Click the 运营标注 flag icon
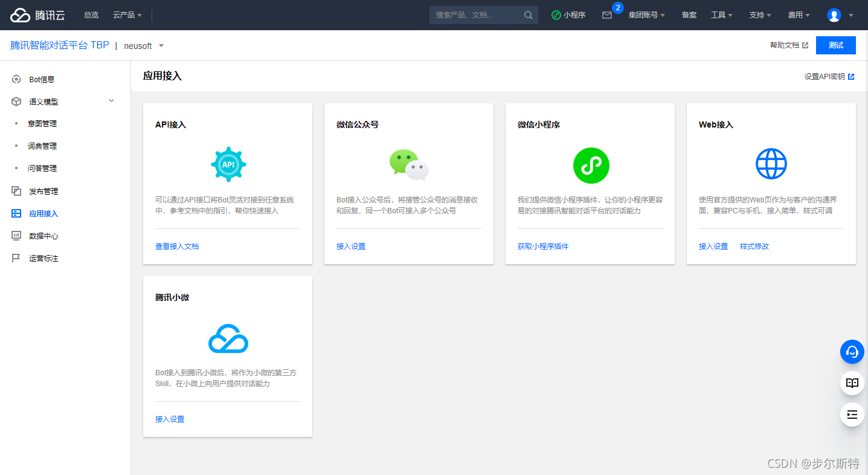868x475 pixels. [x=16, y=258]
